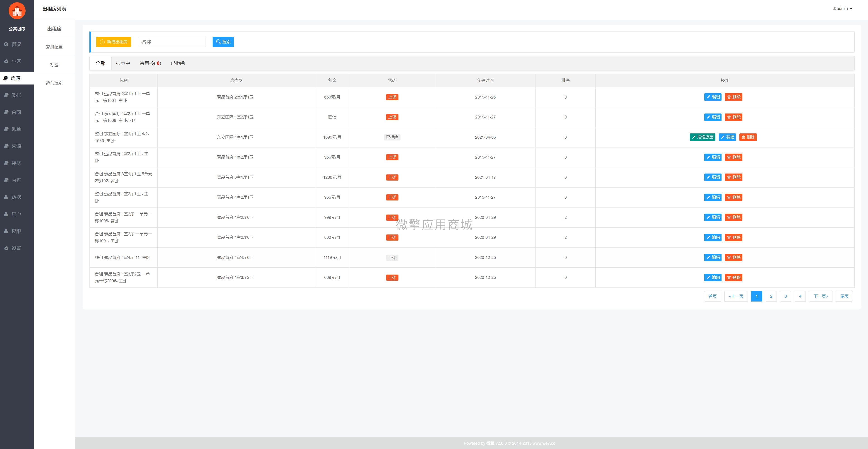Click the apartment rental logo icon
Viewport: 868px width, 449px height.
[x=17, y=11]
